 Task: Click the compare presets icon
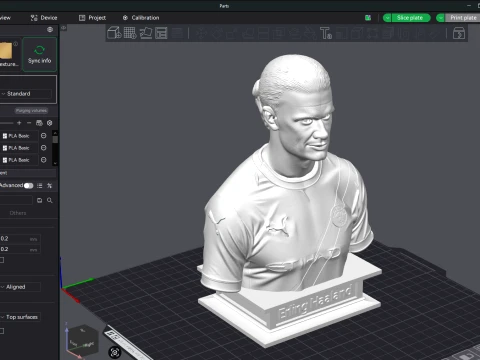tap(50, 186)
